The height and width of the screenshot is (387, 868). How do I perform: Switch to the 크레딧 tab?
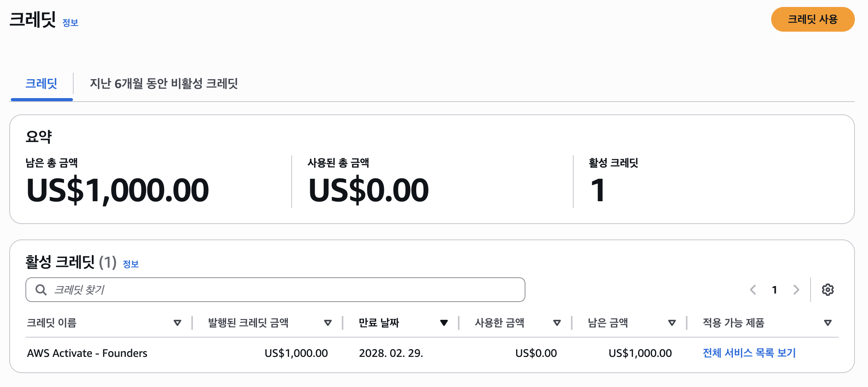click(41, 83)
